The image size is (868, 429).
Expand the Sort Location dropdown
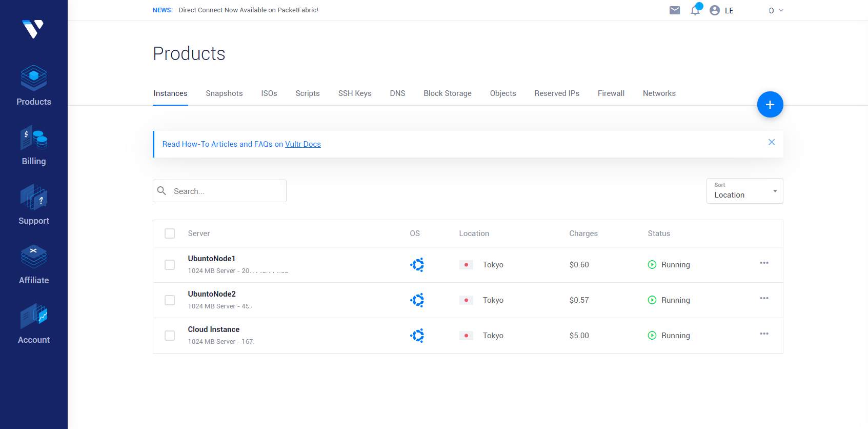tap(744, 191)
